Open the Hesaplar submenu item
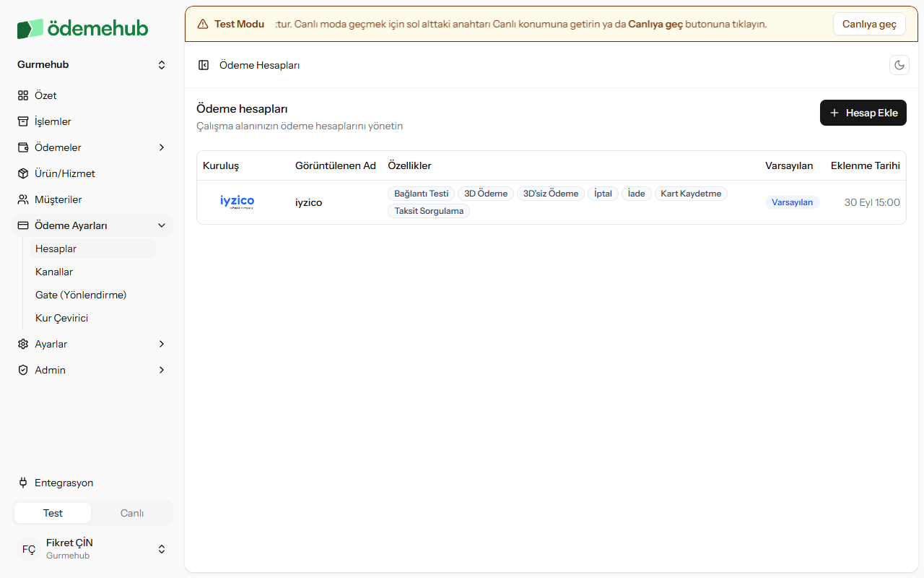This screenshot has width=924, height=578. 92,249
